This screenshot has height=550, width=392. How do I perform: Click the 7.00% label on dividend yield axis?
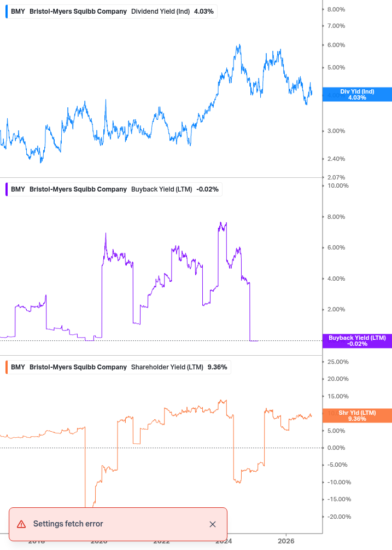point(336,26)
